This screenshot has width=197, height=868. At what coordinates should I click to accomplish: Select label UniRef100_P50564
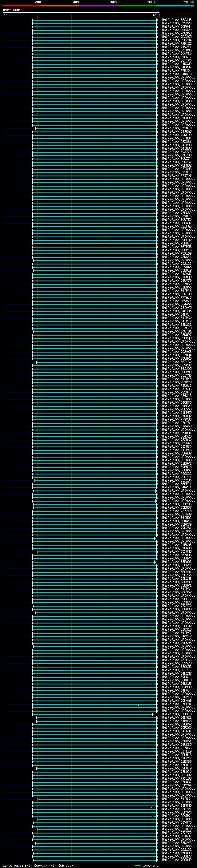click(x=177, y=816)
